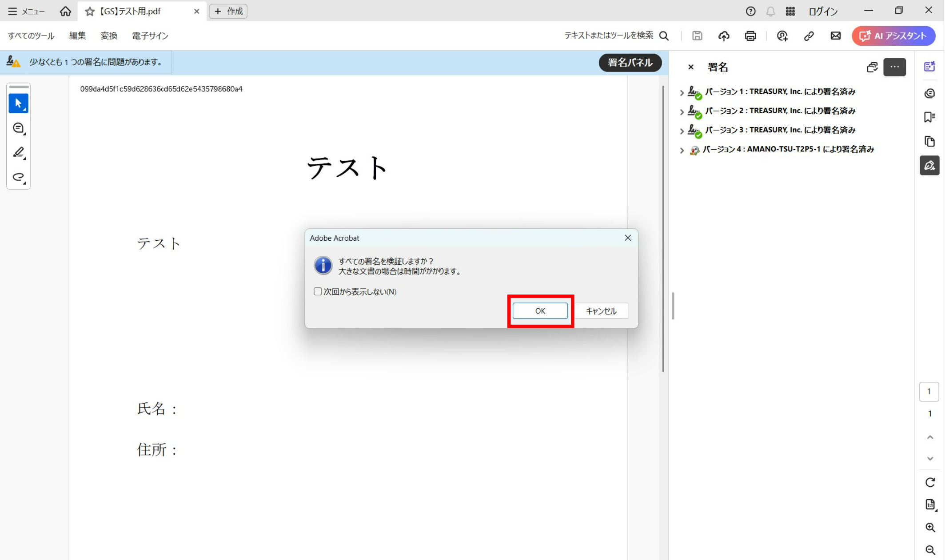Expand バージョン 4 : AMANO-TSU-T2P5-1 signature entry
The height and width of the screenshot is (560, 945).
682,150
